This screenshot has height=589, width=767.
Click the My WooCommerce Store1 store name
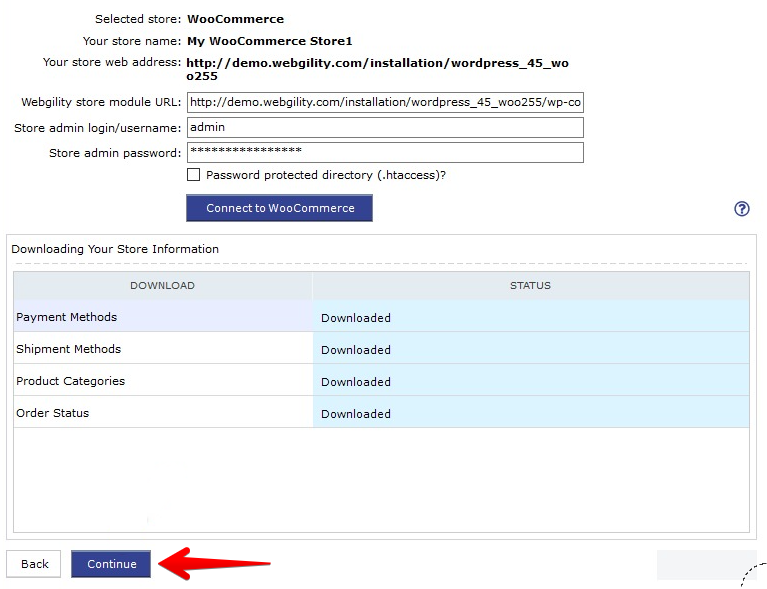point(270,41)
